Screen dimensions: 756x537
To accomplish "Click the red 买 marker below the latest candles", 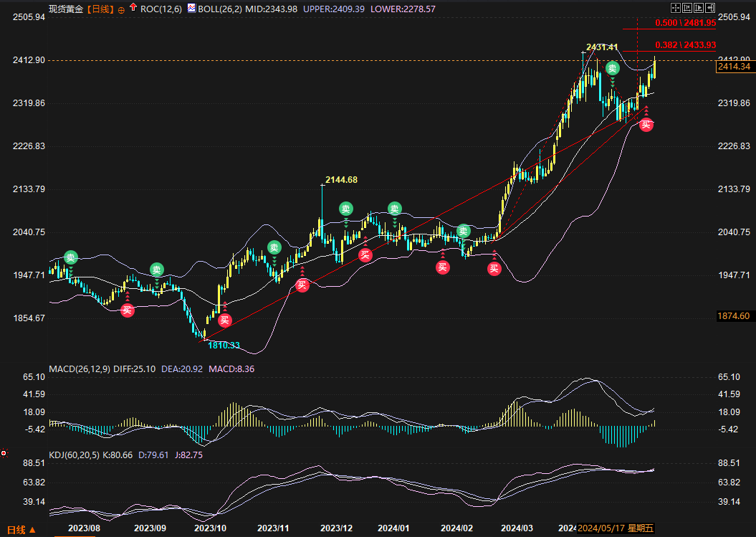I will click(x=646, y=125).
